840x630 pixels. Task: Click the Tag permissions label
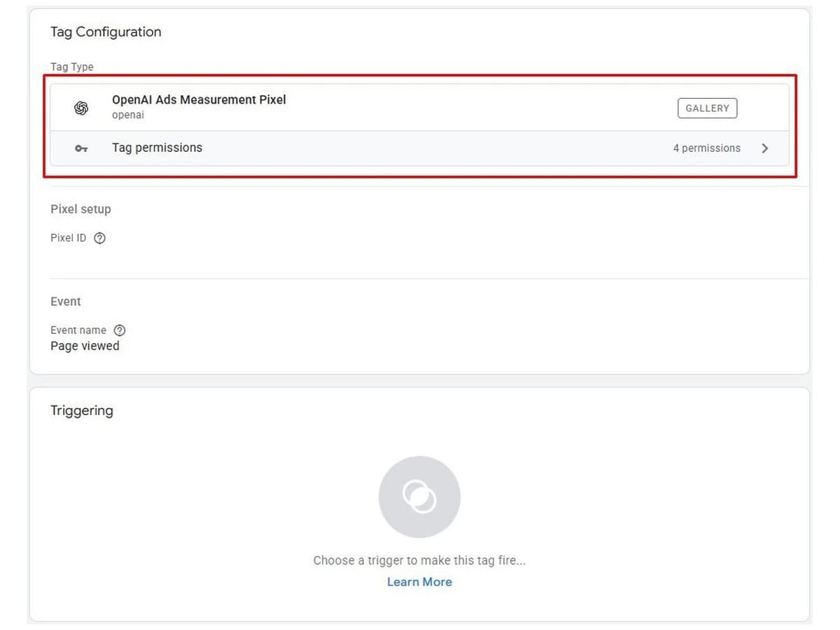coord(157,148)
